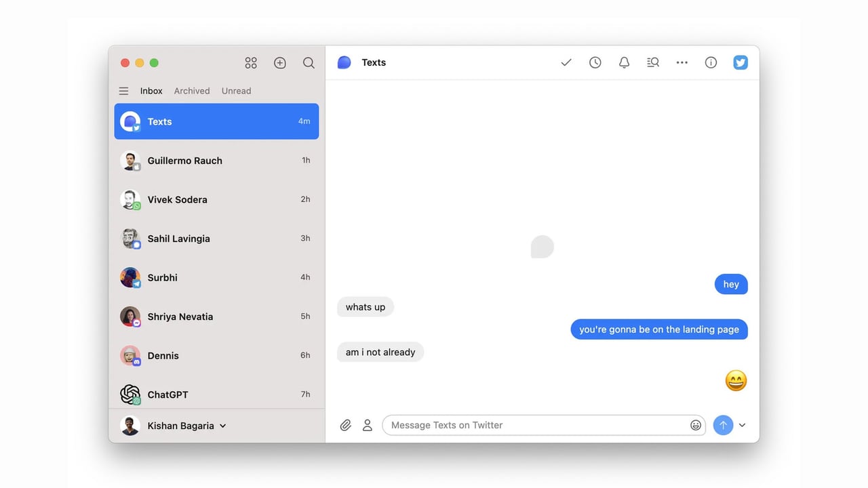Open search in chat icon
868x488 pixels.
(653, 62)
